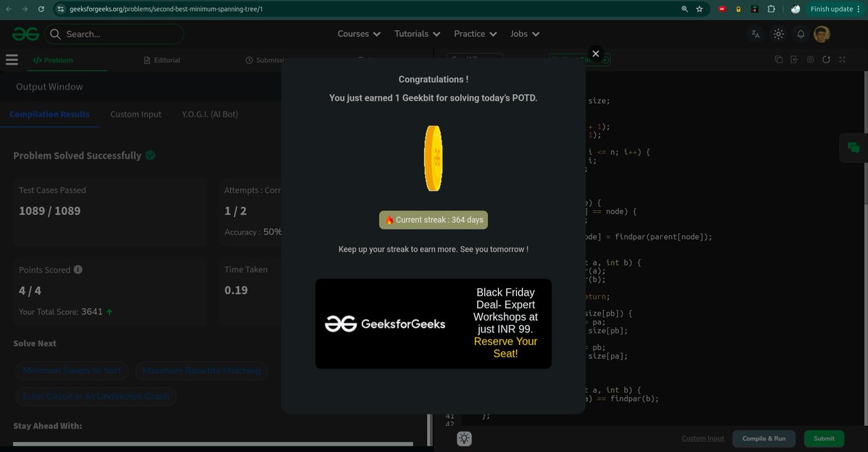The image size is (868, 452).
Task: Open the user profile picture on GeeksforGeeks
Action: click(x=822, y=34)
